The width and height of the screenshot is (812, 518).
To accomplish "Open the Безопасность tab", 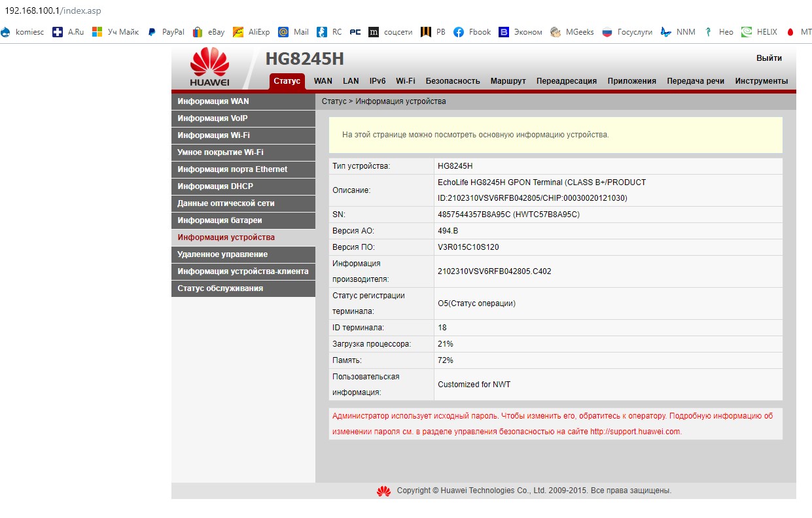I will click(x=453, y=81).
